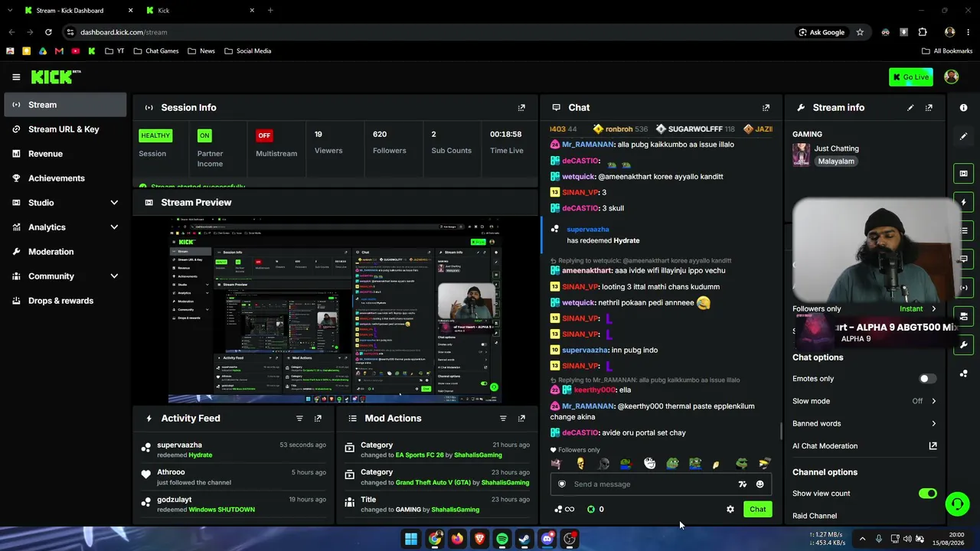Open the Chat Games bookmark folder

pos(156,51)
